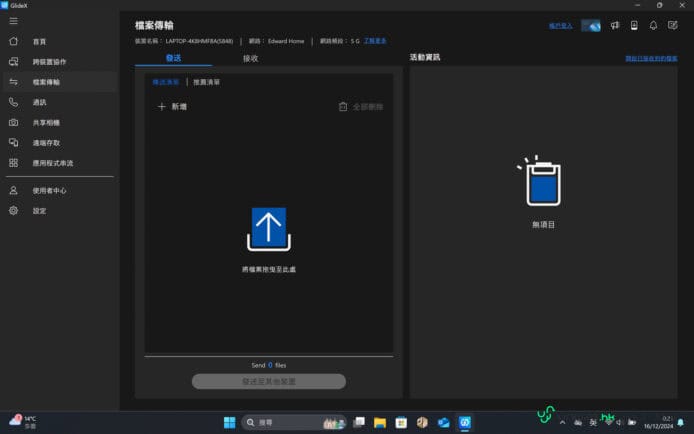The image size is (694, 434).
Task: Open the 首頁 home page
Action: pos(39,42)
